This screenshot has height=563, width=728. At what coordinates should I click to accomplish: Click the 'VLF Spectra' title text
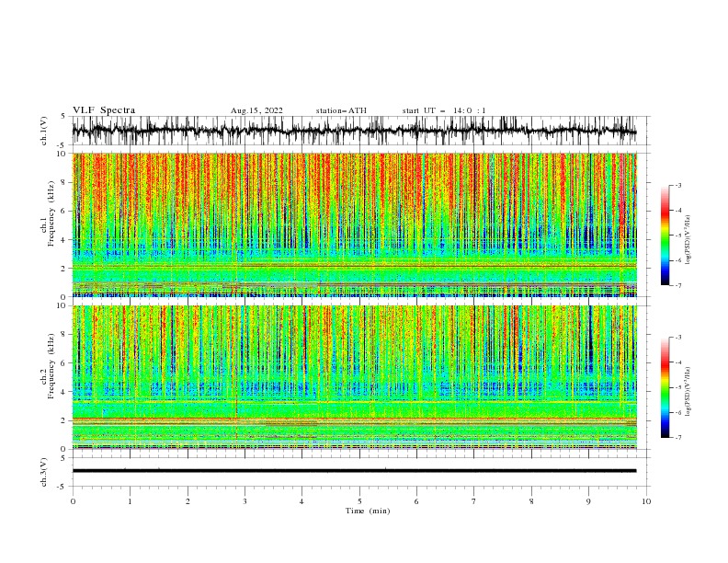pos(104,110)
